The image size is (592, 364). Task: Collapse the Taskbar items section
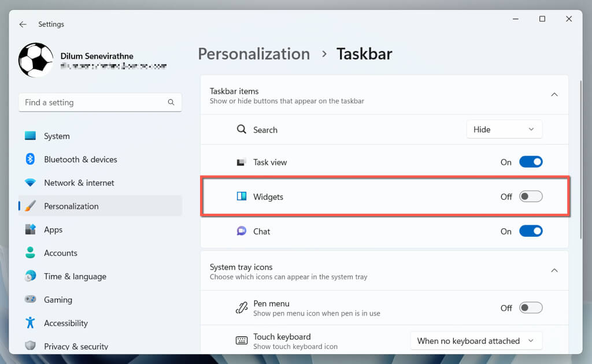click(554, 95)
